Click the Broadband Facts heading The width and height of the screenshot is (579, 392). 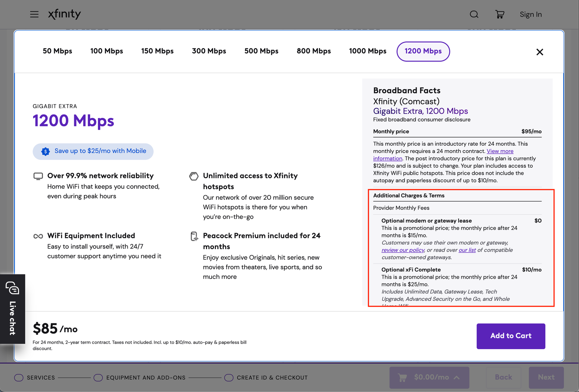point(407,91)
